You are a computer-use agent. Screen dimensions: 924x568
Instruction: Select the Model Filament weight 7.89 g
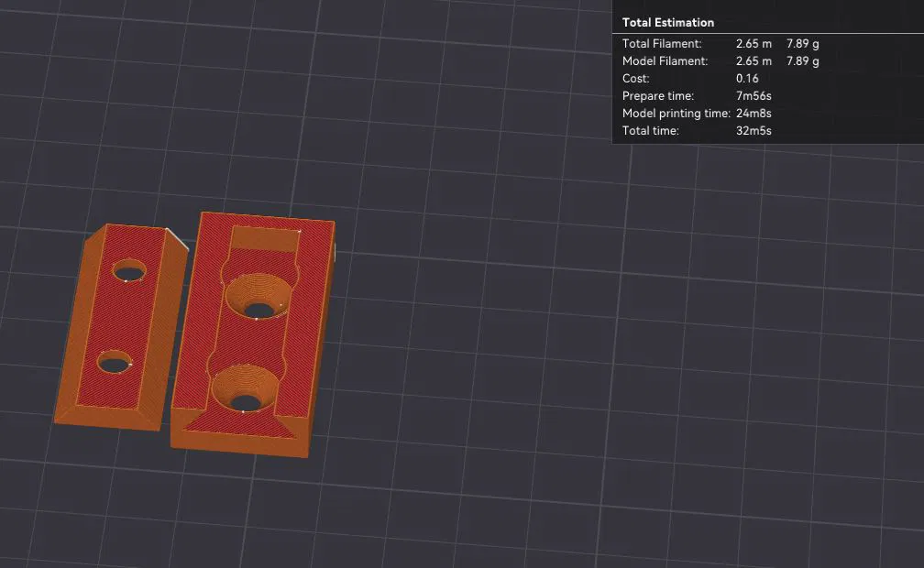(803, 61)
